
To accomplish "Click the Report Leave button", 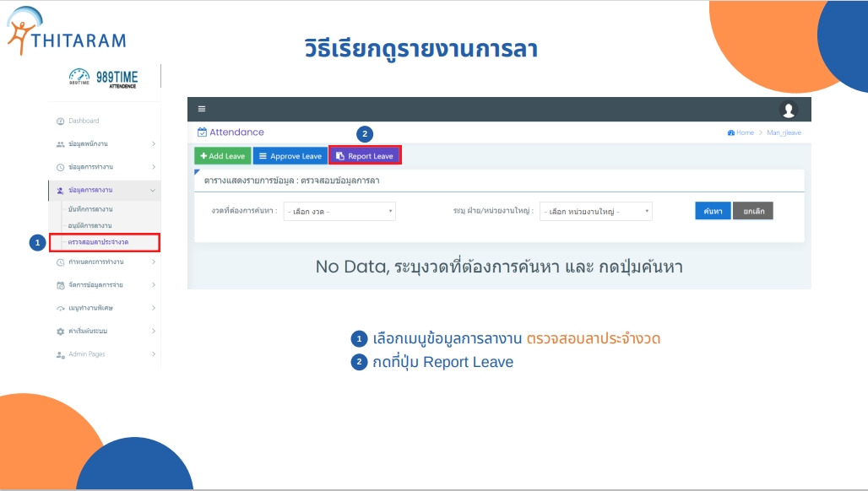I will click(365, 156).
